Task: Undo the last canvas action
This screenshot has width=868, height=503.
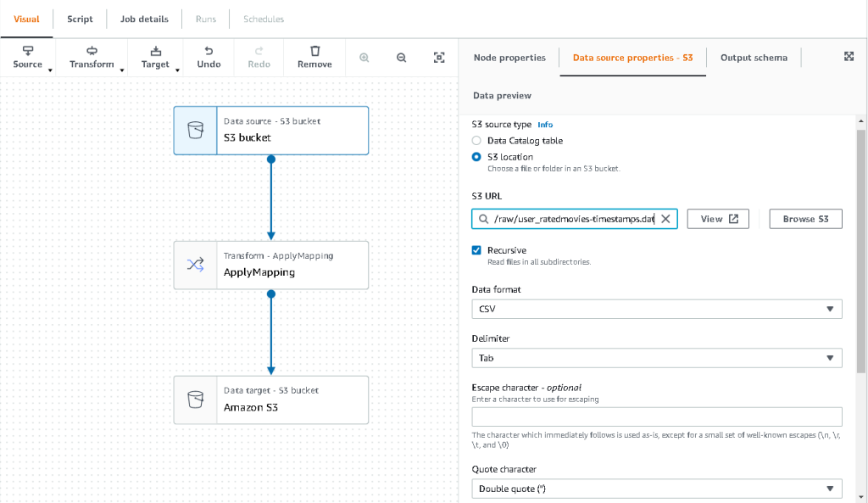Action: click(209, 58)
